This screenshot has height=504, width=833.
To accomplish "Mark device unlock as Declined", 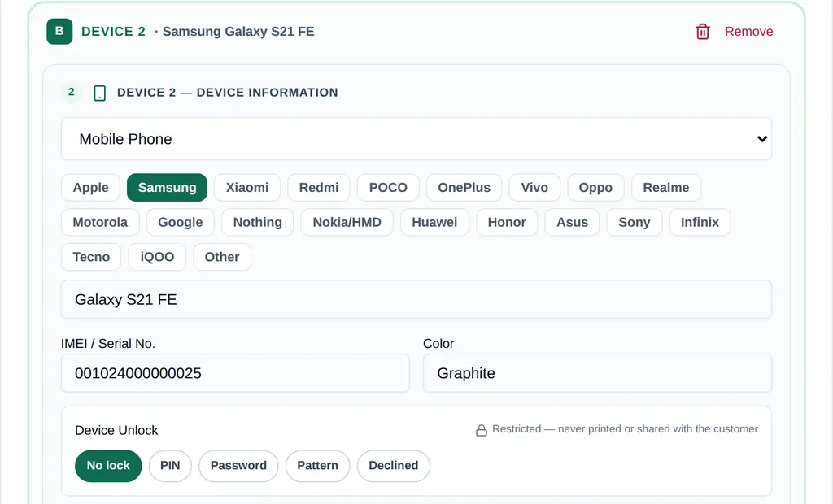I will [394, 466].
